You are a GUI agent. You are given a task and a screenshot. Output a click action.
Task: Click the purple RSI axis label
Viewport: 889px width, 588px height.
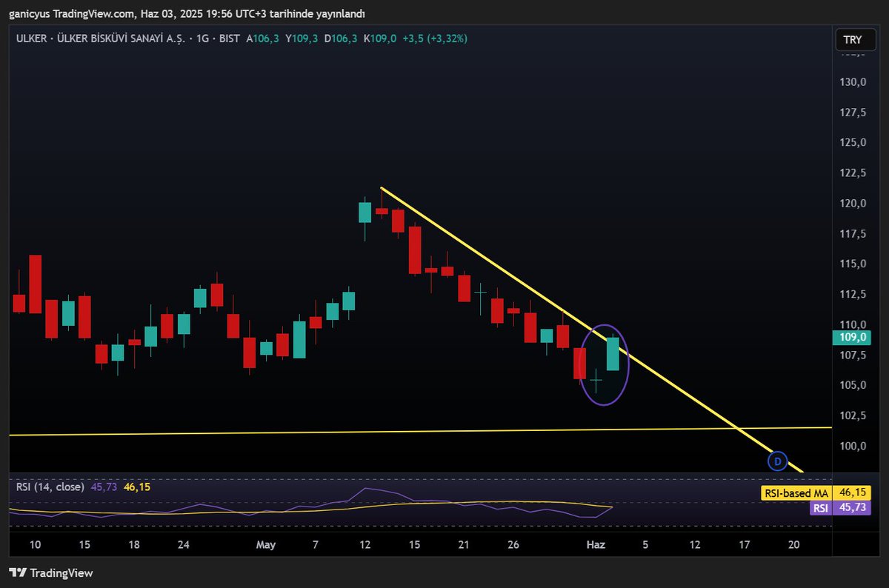pyautogui.click(x=820, y=507)
